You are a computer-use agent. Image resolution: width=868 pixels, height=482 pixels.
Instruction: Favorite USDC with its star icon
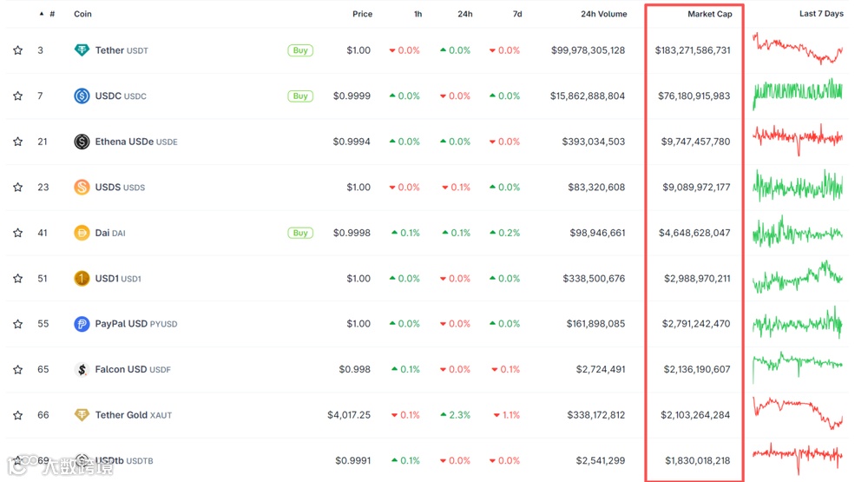click(17, 96)
